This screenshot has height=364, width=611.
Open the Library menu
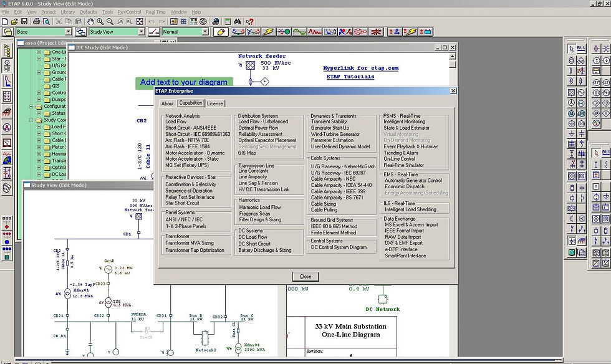coord(67,12)
